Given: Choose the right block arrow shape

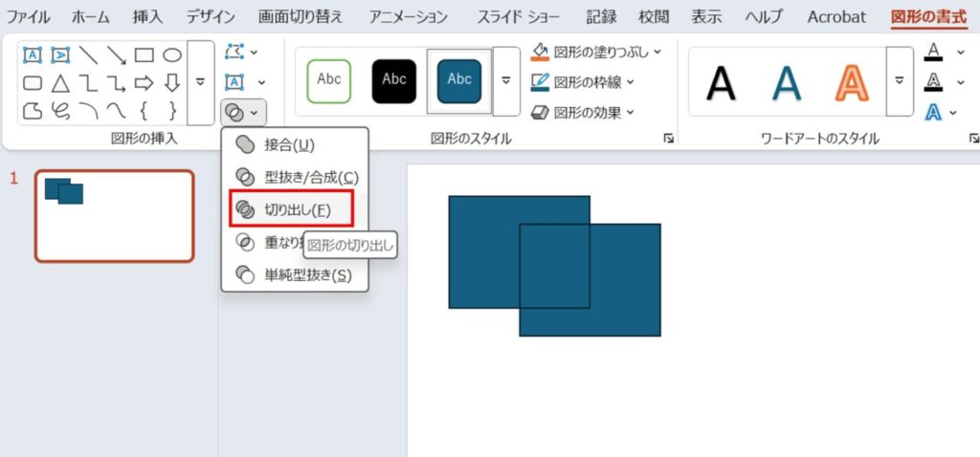Looking at the screenshot, I should click(x=145, y=82).
